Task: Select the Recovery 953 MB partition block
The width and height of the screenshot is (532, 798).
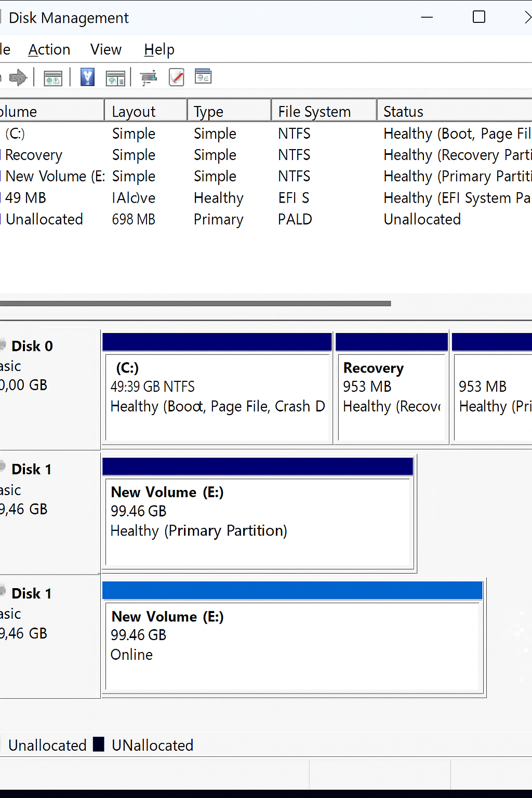Action: coord(392,389)
